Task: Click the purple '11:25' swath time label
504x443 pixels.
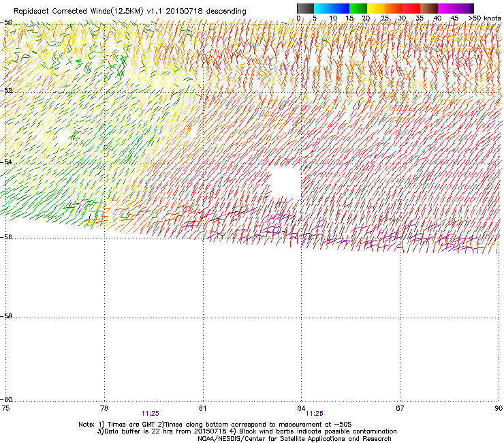Action: click(x=150, y=414)
